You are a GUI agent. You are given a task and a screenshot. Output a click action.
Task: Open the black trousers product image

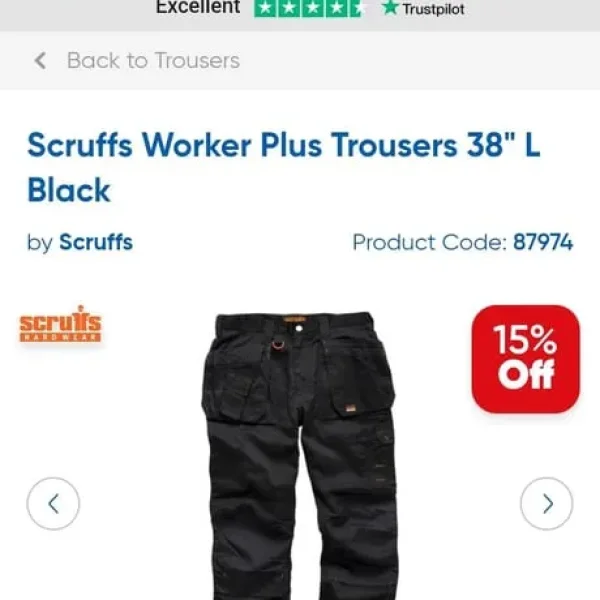pyautogui.click(x=300, y=455)
